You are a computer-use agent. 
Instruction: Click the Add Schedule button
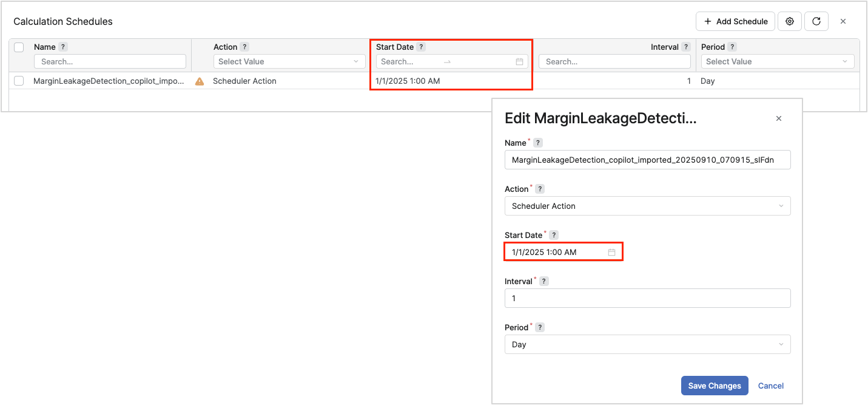pos(735,21)
